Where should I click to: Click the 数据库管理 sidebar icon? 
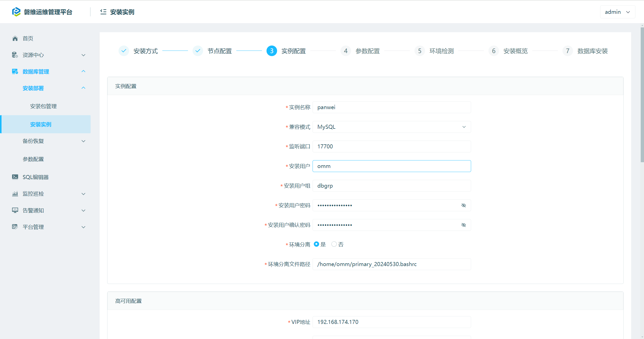15,72
